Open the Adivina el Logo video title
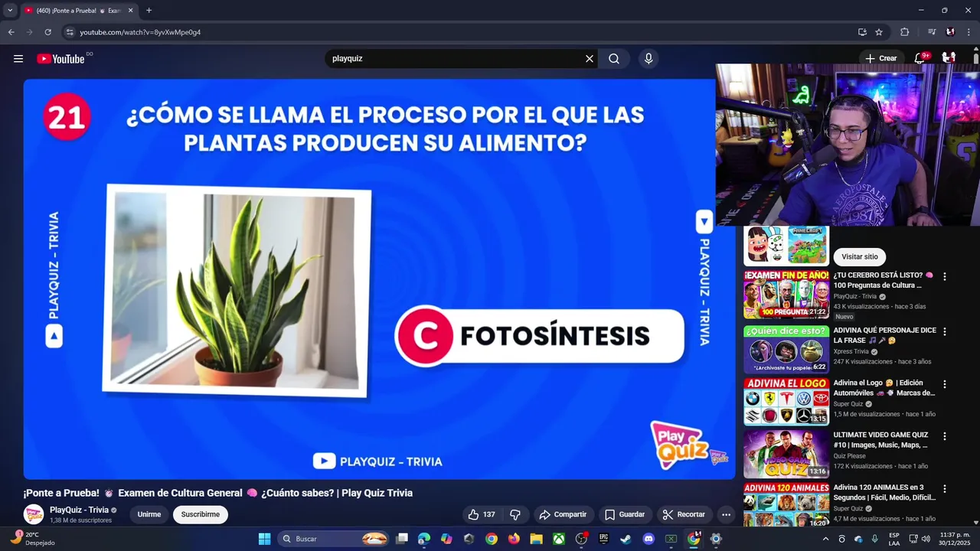The height and width of the screenshot is (551, 980). tap(884, 388)
